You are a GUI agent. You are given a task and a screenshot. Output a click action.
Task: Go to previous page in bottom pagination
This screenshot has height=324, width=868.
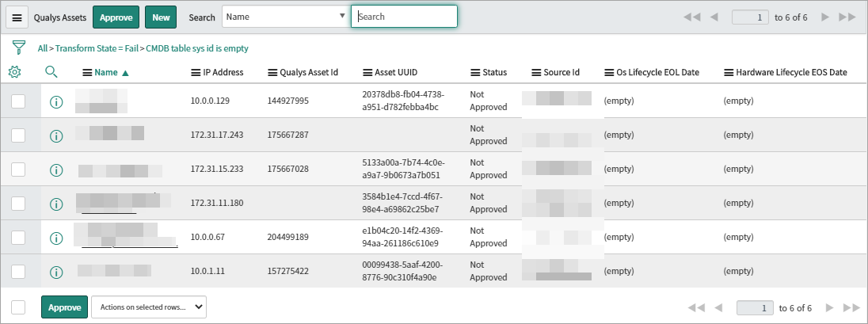718,308
